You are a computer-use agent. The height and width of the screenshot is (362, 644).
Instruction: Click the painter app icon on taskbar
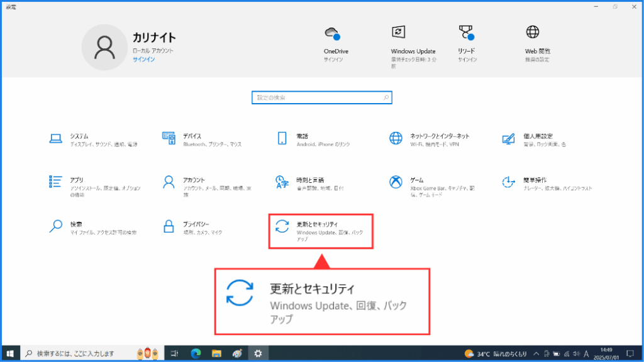[x=237, y=353]
